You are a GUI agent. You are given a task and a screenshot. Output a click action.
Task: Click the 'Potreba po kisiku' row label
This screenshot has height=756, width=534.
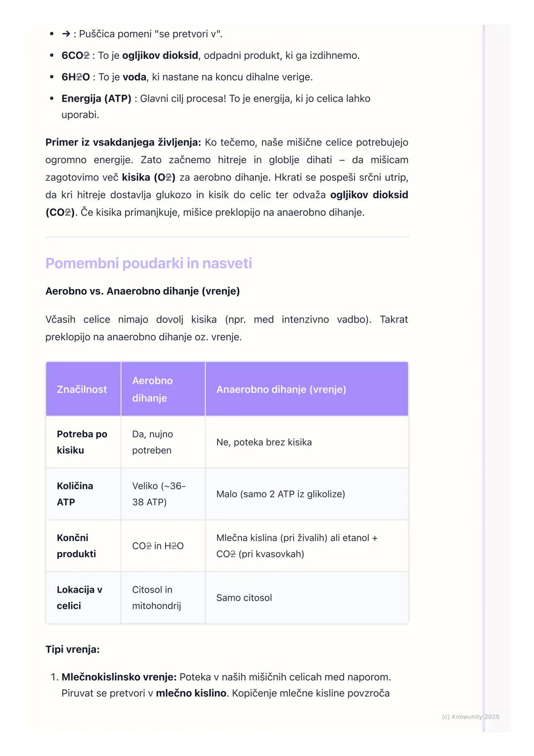coord(82,442)
